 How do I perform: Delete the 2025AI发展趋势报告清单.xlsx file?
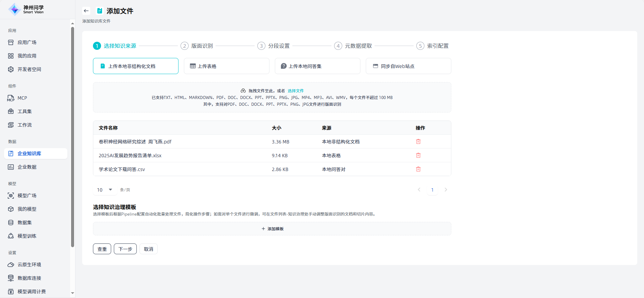[418, 156]
